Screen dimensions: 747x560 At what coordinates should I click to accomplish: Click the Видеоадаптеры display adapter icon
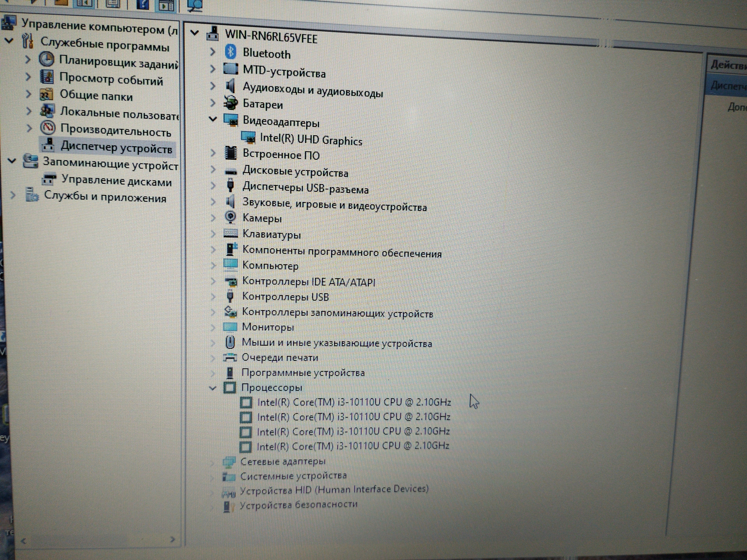(231, 120)
